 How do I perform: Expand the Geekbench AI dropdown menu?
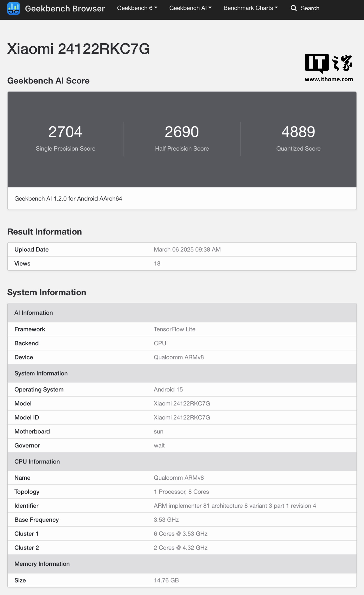pyautogui.click(x=190, y=8)
